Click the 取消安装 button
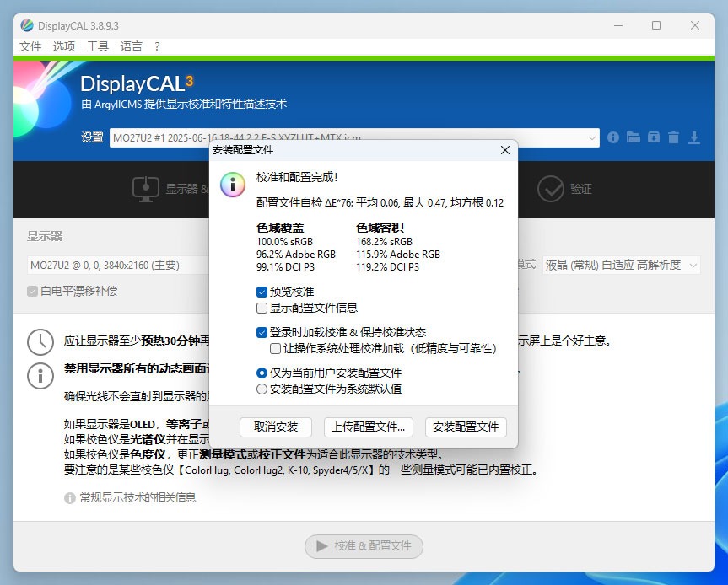The image size is (728, 585). click(x=276, y=427)
